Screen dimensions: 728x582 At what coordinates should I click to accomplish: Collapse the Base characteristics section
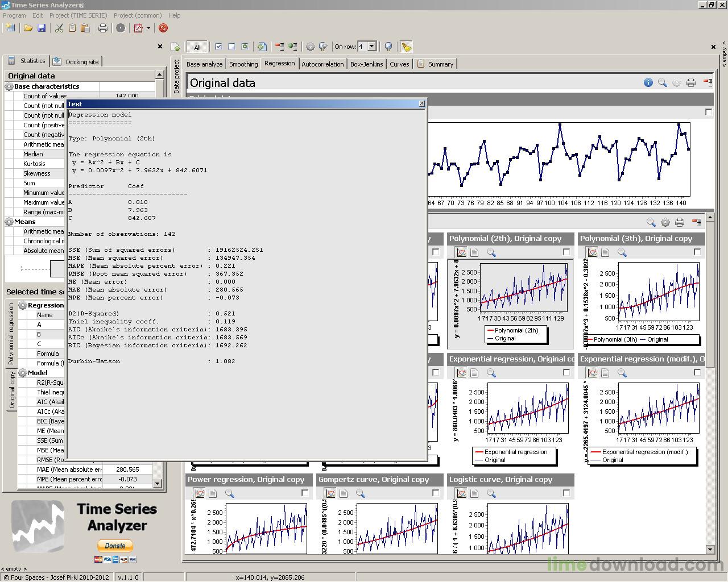[x=9, y=86]
